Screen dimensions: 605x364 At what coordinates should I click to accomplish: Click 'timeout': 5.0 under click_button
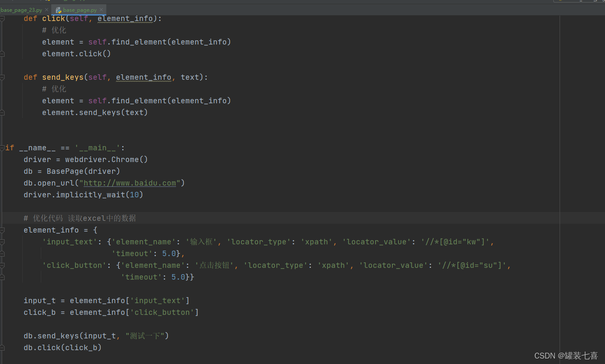tap(153, 277)
